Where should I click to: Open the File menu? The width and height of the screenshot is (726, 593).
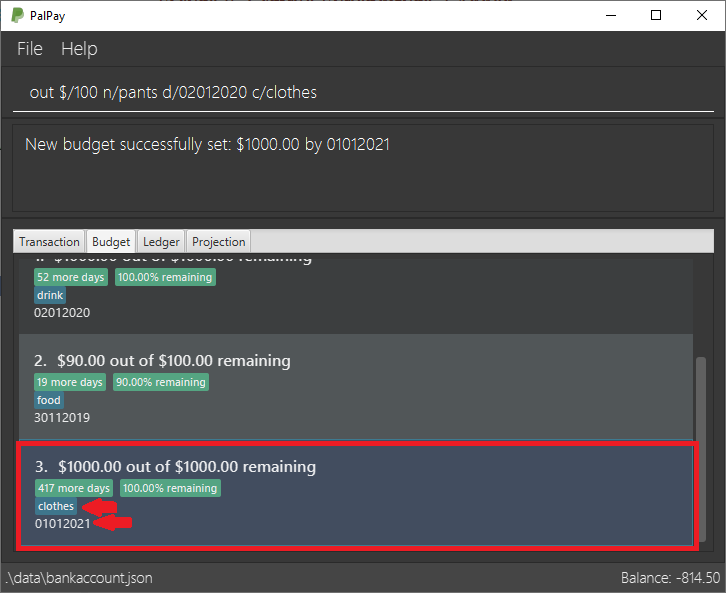pos(30,49)
